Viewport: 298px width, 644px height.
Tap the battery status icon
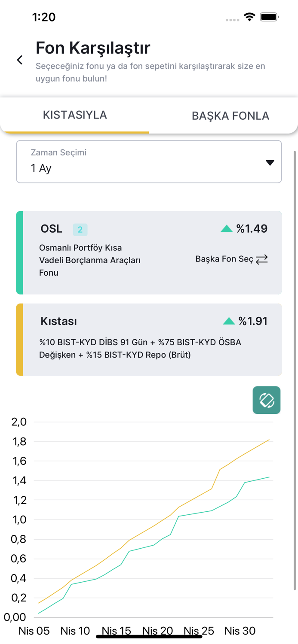(x=270, y=17)
